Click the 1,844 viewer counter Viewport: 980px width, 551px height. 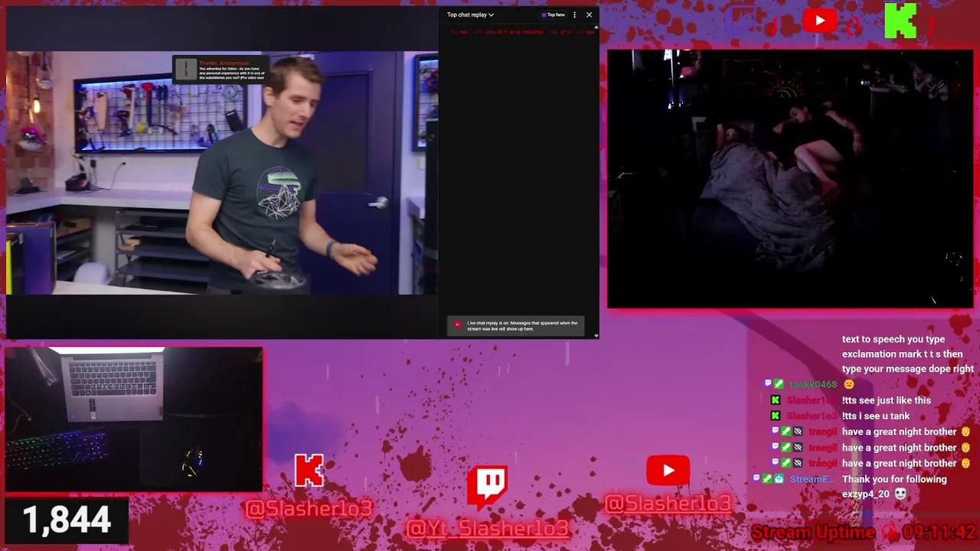[67, 520]
